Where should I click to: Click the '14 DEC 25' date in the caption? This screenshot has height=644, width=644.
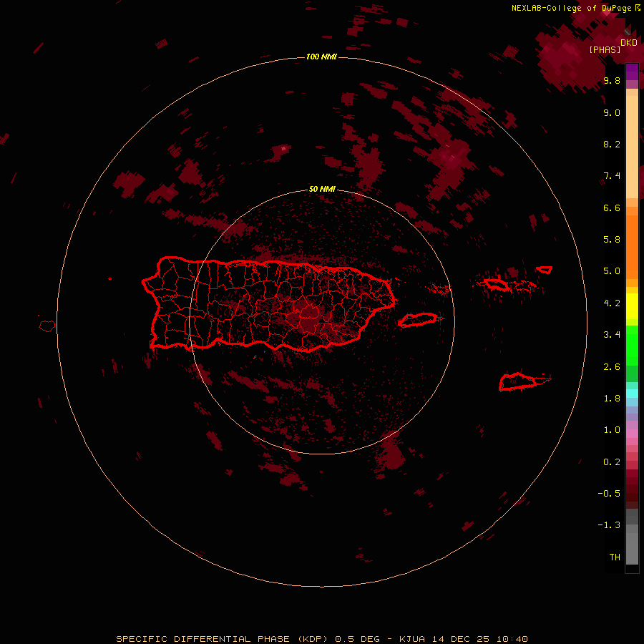pyautogui.click(x=462, y=639)
